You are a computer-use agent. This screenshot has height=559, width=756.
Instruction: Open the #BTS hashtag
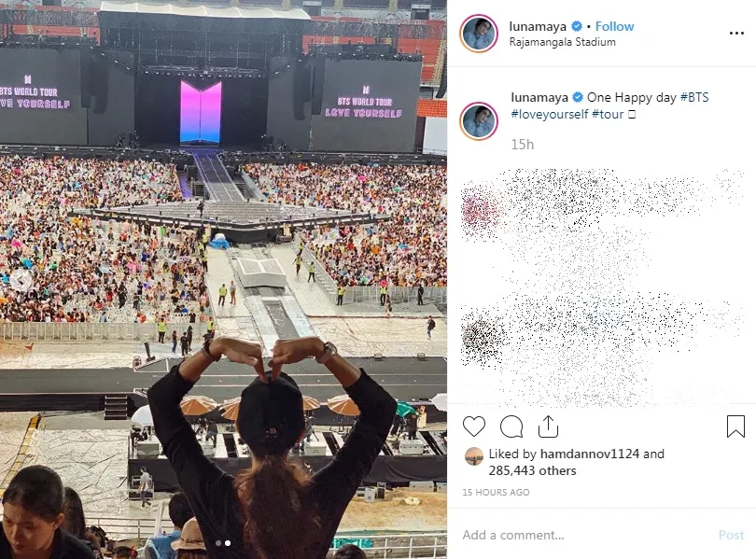click(694, 97)
